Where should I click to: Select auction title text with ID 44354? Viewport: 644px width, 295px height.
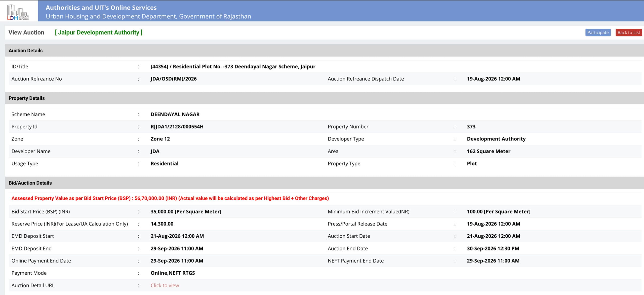[233, 66]
